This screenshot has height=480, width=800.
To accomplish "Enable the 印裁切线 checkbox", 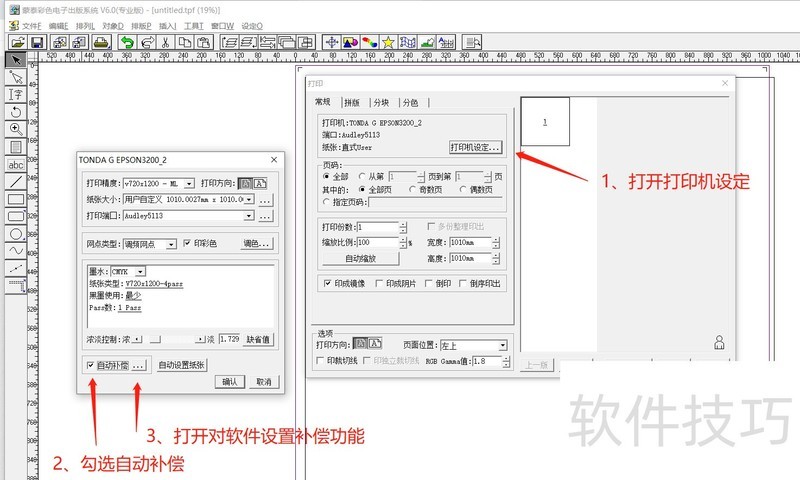I will 320,361.
